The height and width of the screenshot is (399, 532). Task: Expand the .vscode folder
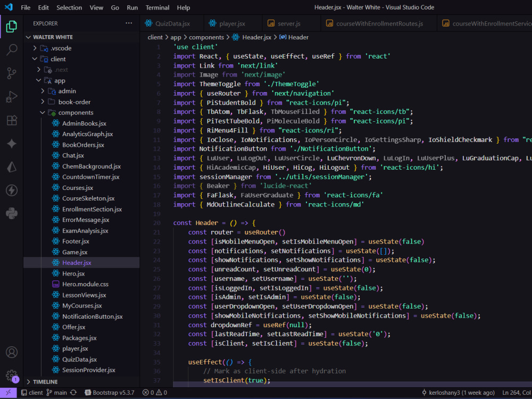click(x=35, y=48)
